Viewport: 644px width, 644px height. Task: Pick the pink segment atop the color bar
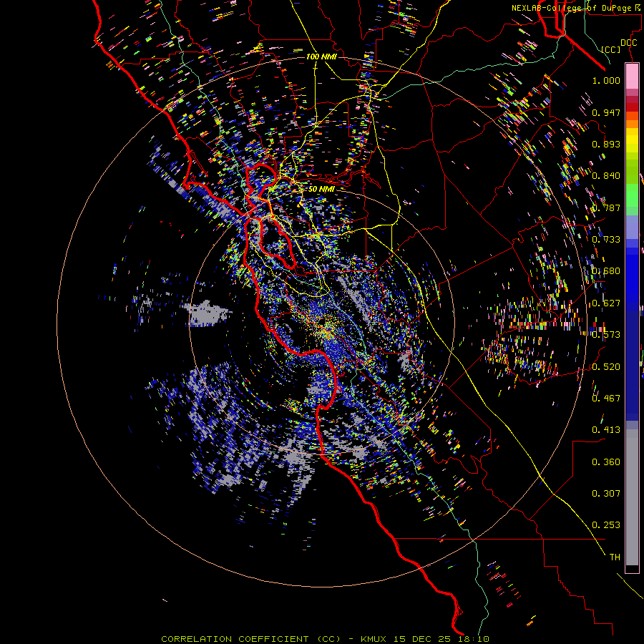(632, 76)
